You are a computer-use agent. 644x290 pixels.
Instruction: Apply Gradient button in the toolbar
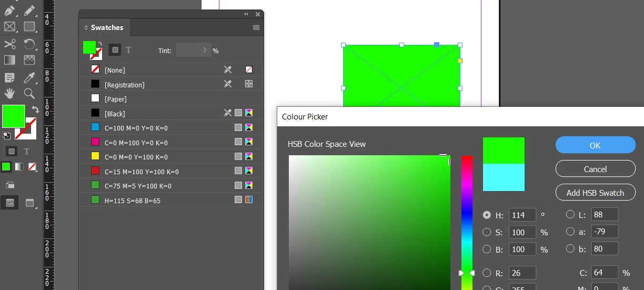pos(19,167)
